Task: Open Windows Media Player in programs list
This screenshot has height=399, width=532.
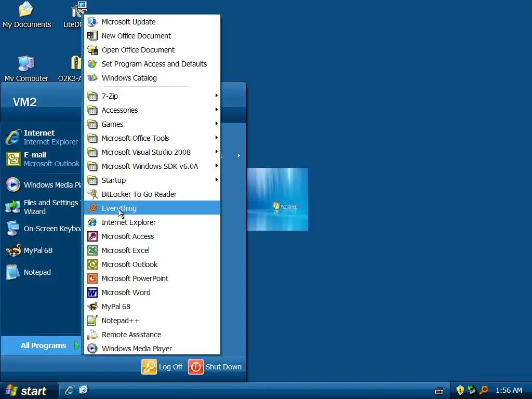Action: click(x=152, y=349)
